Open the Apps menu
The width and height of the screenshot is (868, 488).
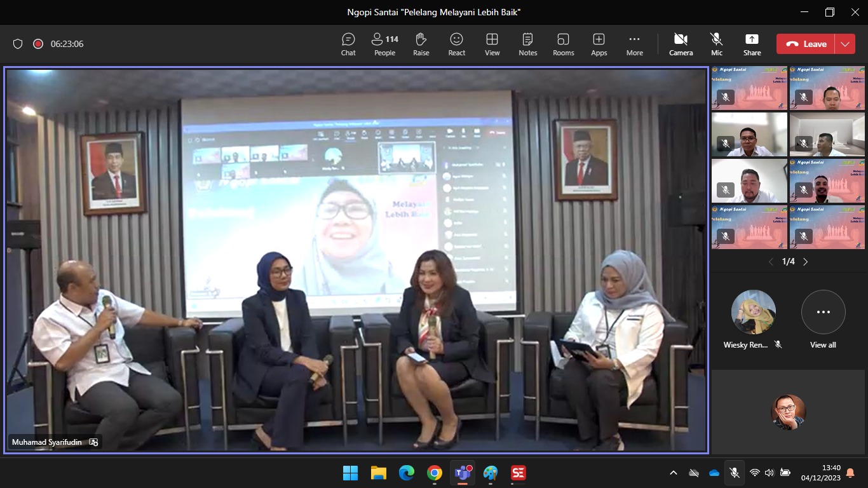point(599,44)
